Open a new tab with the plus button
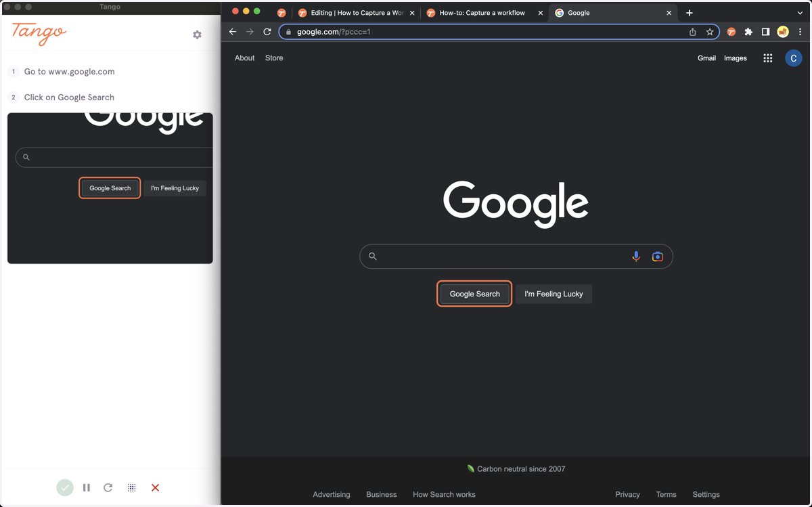The image size is (812, 507). pyautogui.click(x=690, y=13)
